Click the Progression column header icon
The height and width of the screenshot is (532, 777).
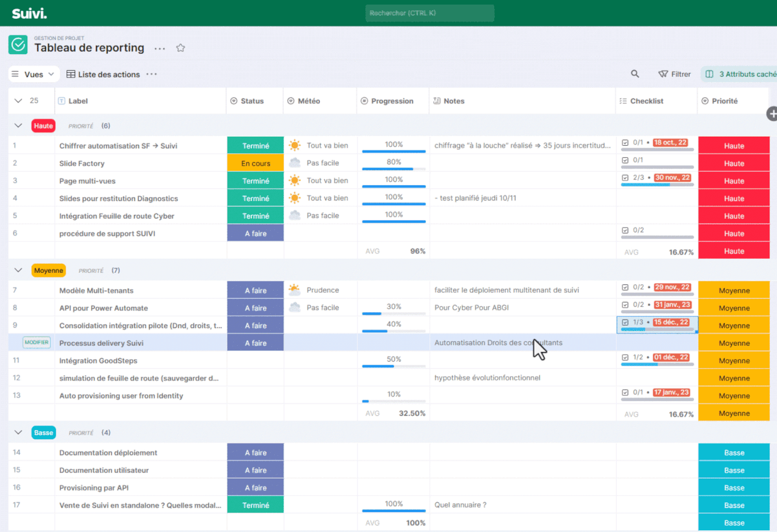tap(364, 101)
